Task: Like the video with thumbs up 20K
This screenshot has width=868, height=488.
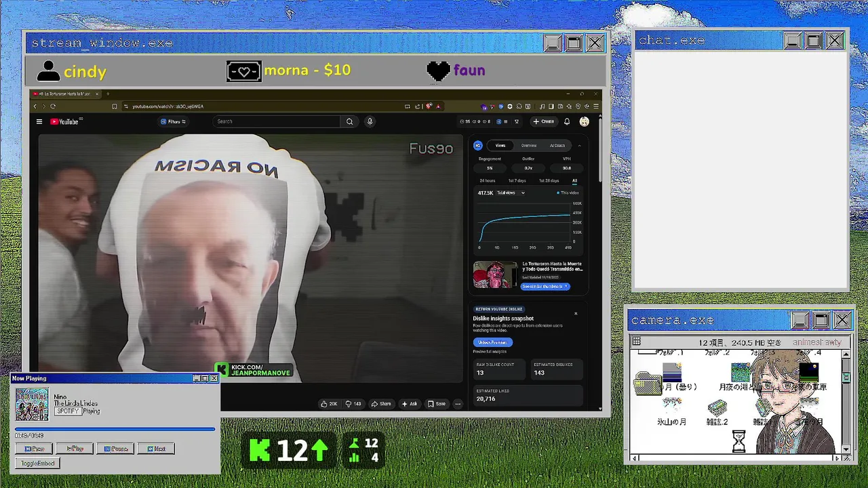Action: pyautogui.click(x=329, y=403)
